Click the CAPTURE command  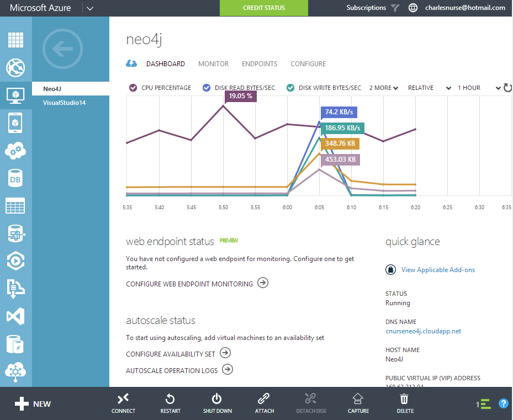358,404
